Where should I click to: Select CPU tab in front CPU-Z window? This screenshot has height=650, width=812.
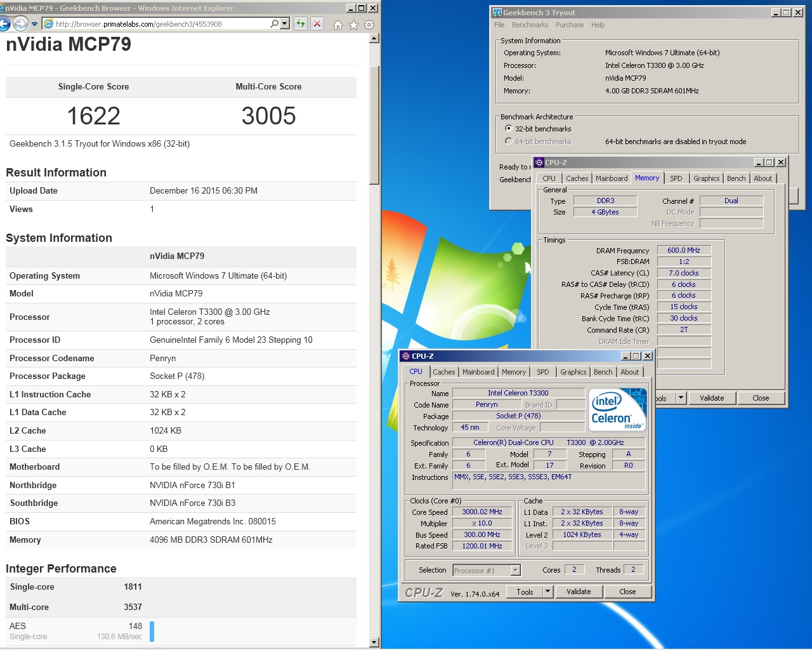pyautogui.click(x=416, y=371)
